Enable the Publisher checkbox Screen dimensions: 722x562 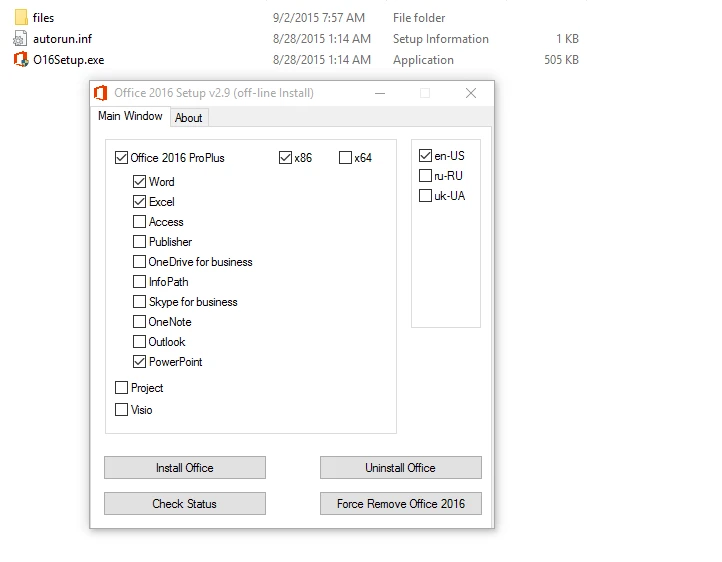[x=139, y=242]
